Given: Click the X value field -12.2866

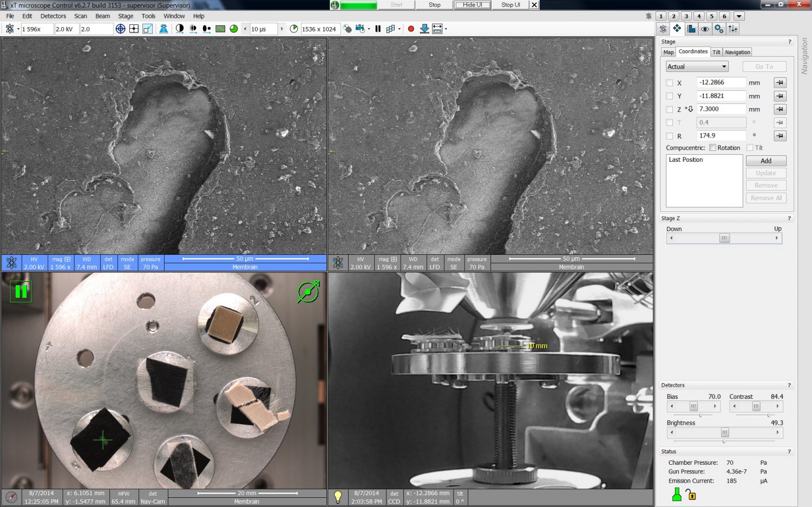Looking at the screenshot, I should point(721,83).
